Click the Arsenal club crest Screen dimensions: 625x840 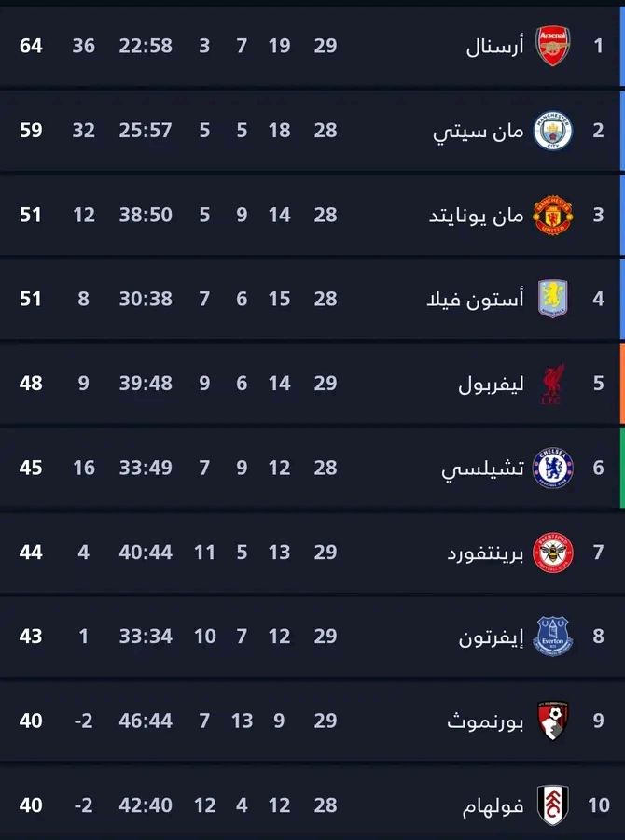552,46
